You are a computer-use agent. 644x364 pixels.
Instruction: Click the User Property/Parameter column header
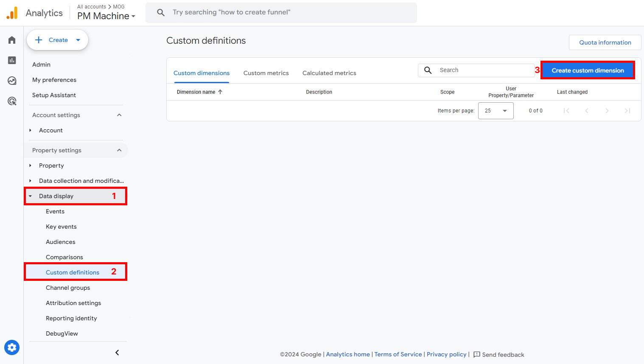tap(511, 92)
